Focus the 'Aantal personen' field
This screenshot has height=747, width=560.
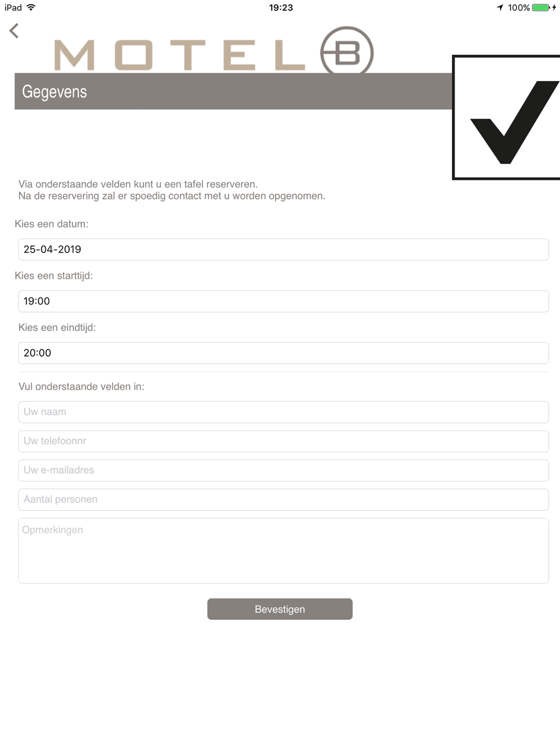coord(283,499)
